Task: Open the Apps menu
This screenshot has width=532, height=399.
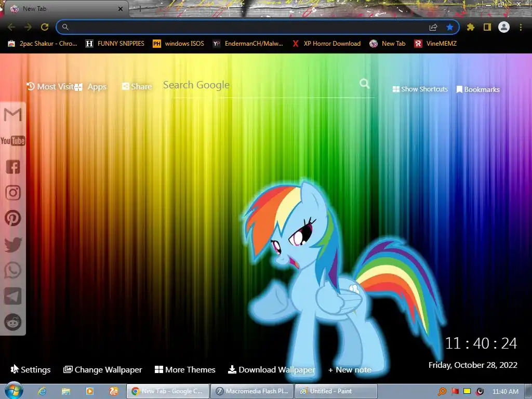Action: (x=91, y=87)
